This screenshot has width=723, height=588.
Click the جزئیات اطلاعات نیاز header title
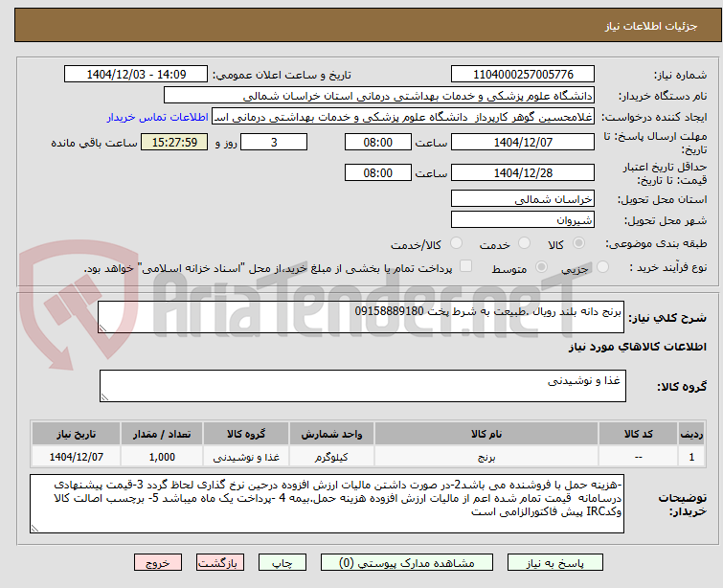651,26
